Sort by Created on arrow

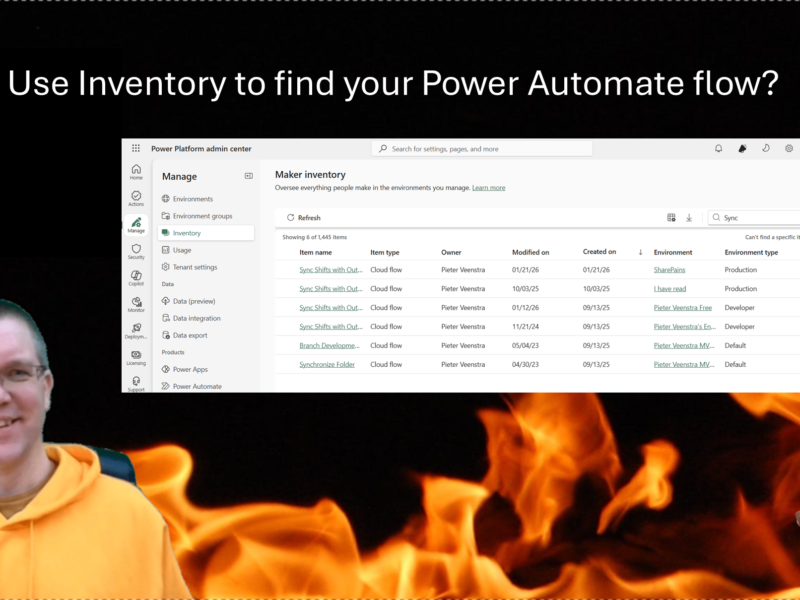(640, 252)
